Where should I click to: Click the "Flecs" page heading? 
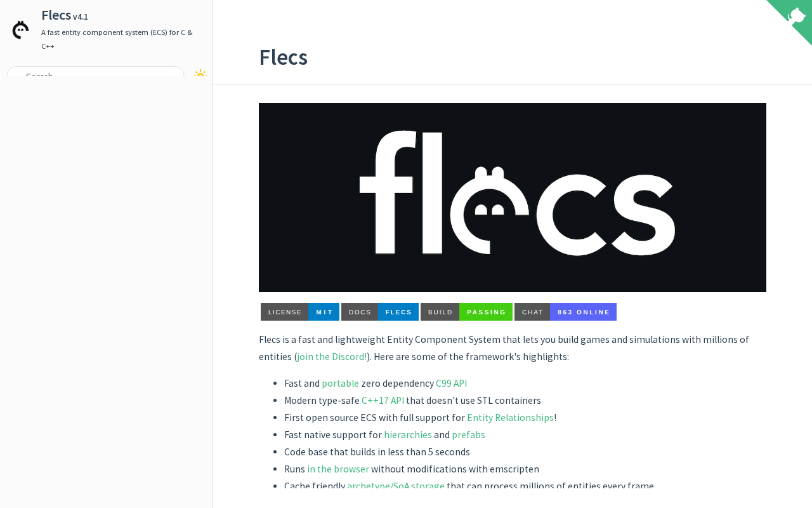(x=283, y=57)
